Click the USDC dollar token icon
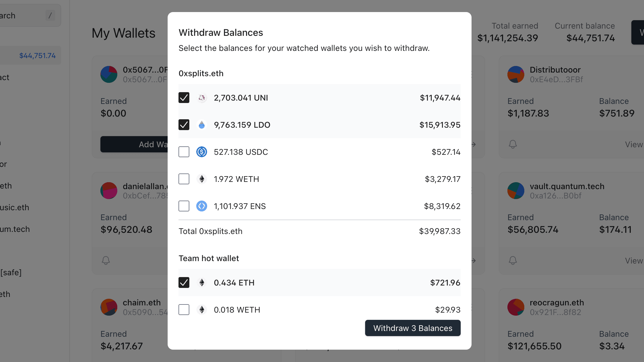Viewport: 644px width, 362px height. [202, 152]
